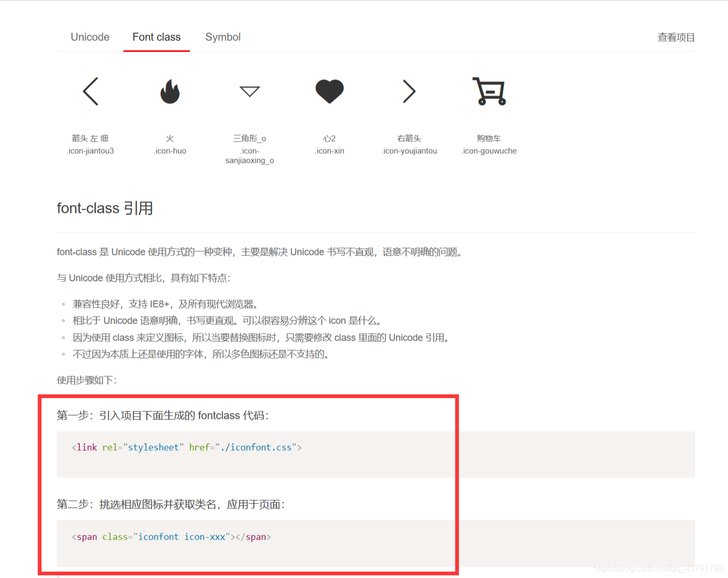Click the left thin arrow icon
728x578 pixels.
coord(90,92)
